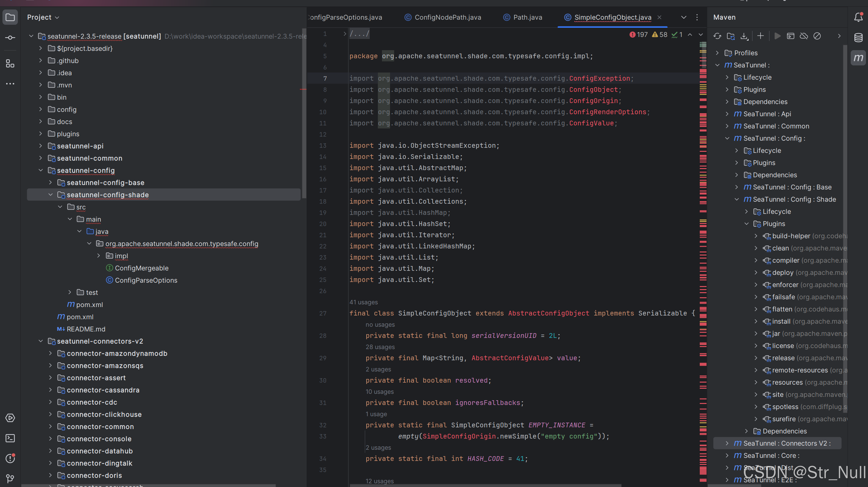Screen dimensions: 868x487
Task: Toggle Maven Offline Mode cloud icon
Action: (804, 36)
